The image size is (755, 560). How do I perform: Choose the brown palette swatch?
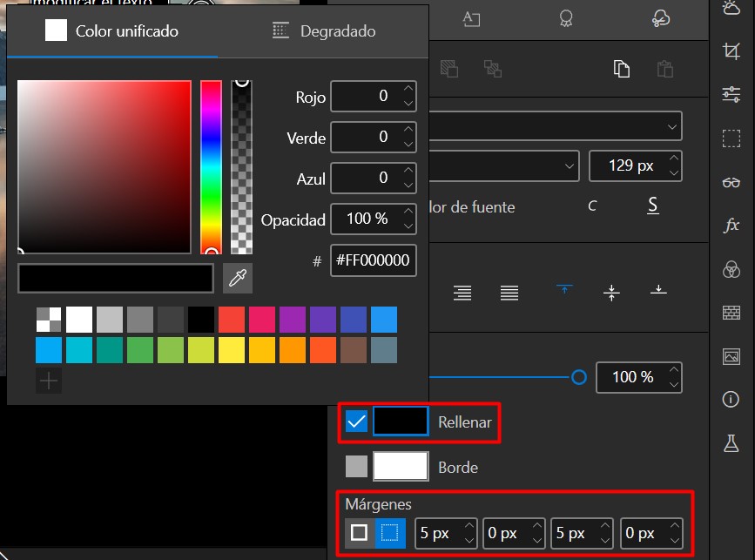click(x=354, y=350)
